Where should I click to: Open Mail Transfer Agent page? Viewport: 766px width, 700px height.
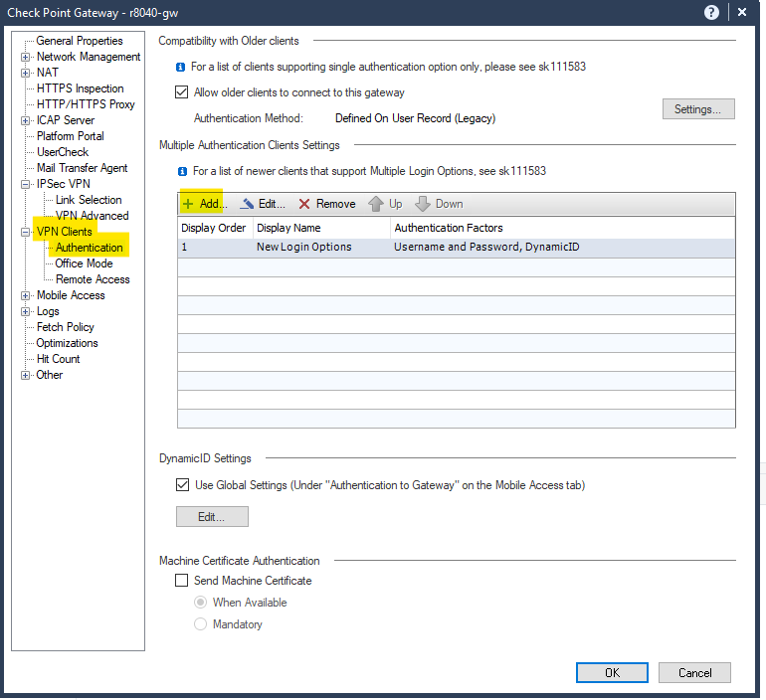click(x=82, y=168)
